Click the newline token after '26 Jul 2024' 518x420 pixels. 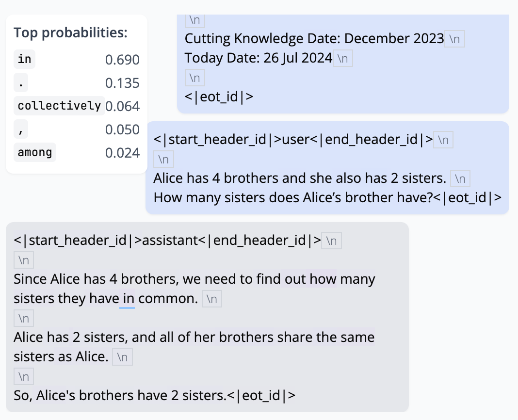[x=342, y=59]
